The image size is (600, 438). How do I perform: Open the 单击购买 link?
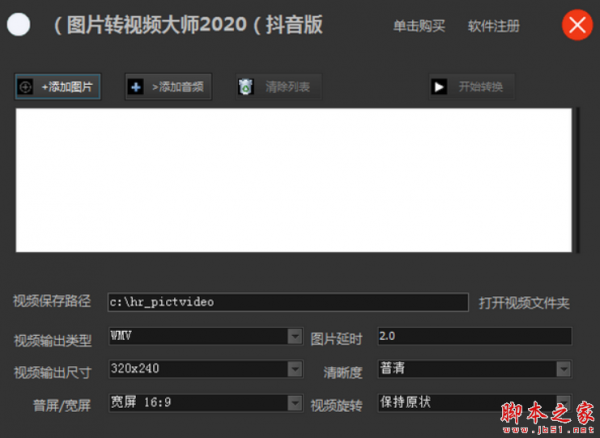point(419,26)
